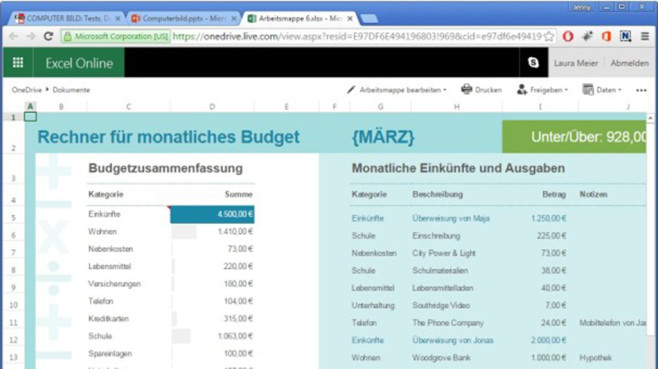658x369 pixels.
Task: Select column D header
Action: coord(212,107)
